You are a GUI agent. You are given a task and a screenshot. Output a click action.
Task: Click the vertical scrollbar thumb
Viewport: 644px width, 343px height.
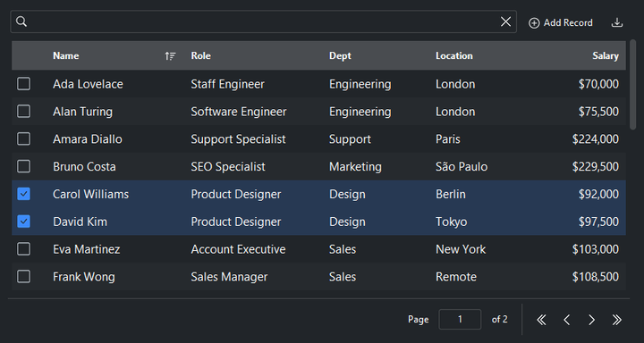[633, 85]
